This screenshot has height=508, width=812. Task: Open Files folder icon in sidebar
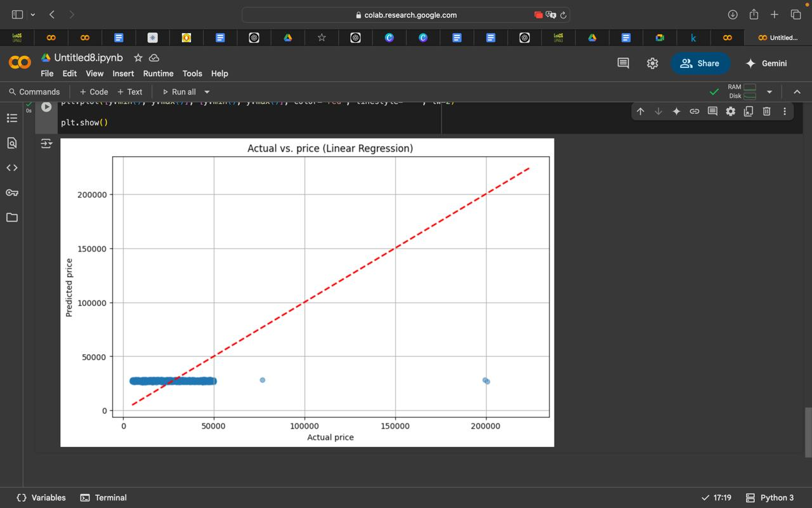pos(11,217)
